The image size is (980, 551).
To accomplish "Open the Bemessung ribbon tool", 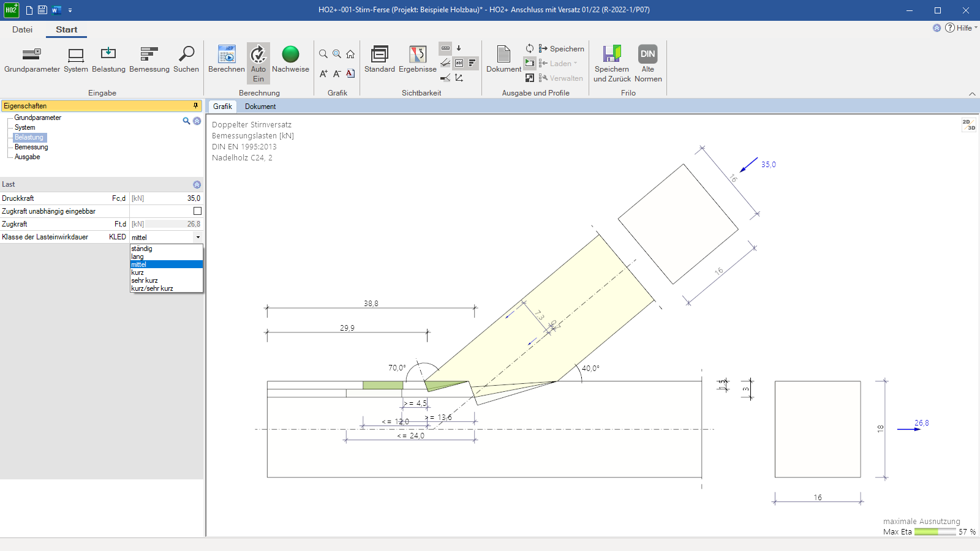I will (149, 60).
